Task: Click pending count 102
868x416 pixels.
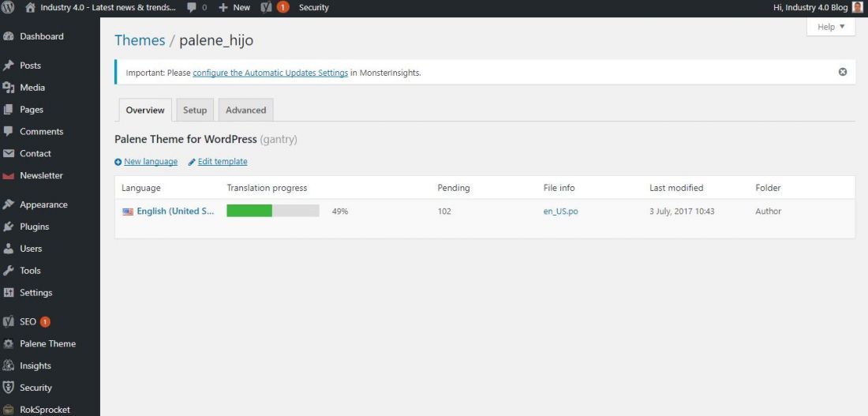Action: (444, 212)
